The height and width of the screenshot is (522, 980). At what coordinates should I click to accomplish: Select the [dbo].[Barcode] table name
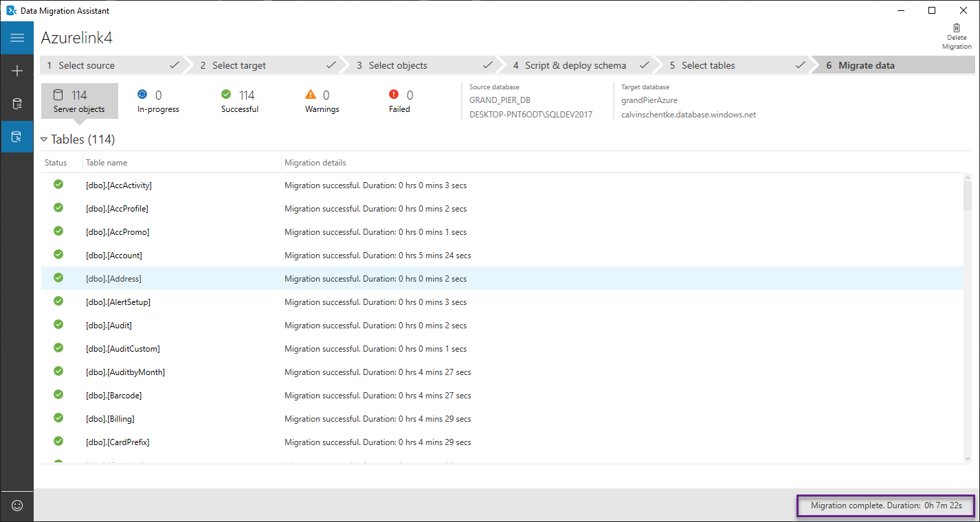click(x=114, y=396)
